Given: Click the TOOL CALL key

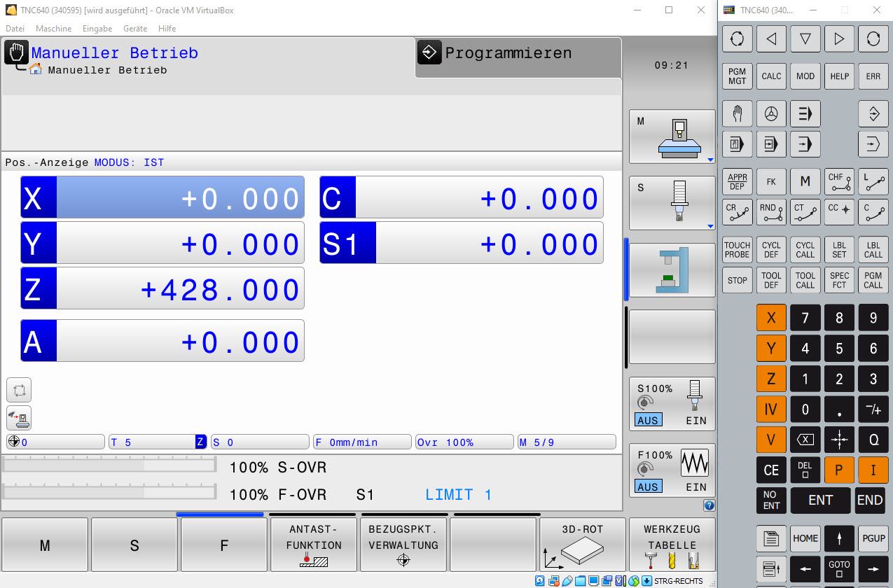Looking at the screenshot, I should click(805, 280).
